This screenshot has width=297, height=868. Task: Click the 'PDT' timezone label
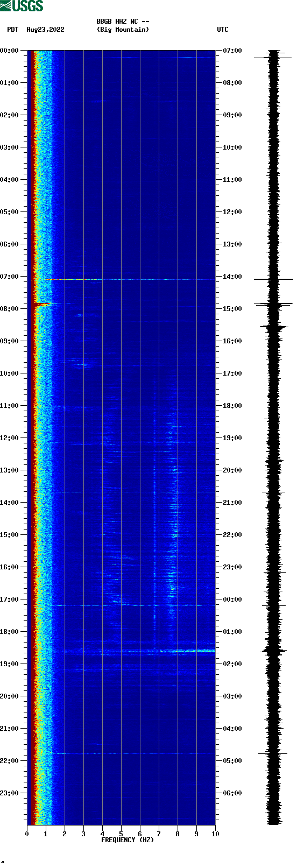coord(12,30)
